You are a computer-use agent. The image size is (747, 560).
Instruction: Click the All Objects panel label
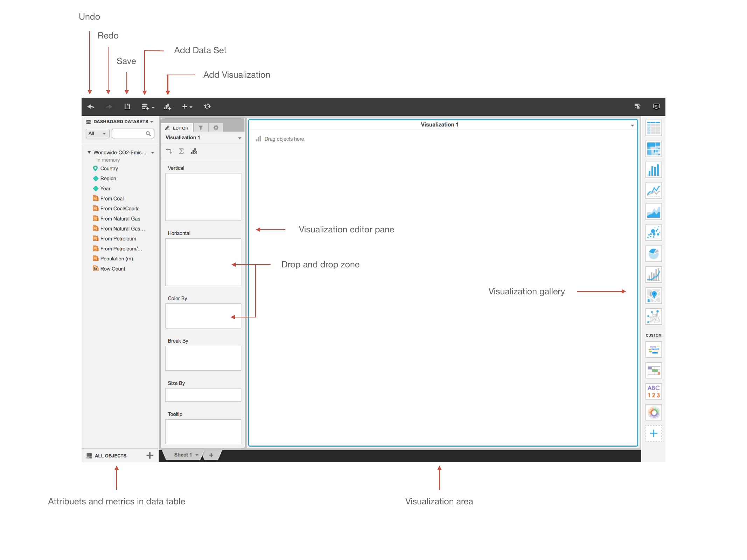[111, 456]
